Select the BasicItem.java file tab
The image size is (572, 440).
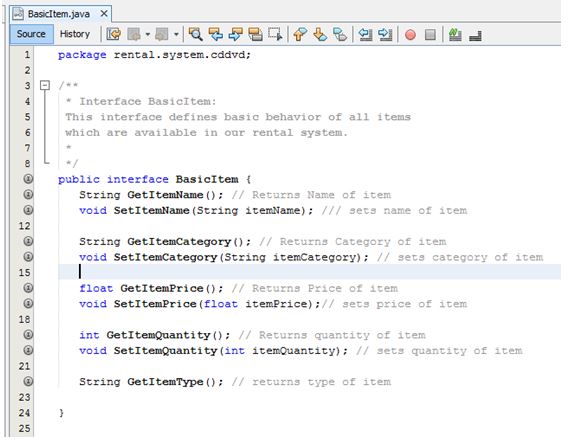click(58, 14)
